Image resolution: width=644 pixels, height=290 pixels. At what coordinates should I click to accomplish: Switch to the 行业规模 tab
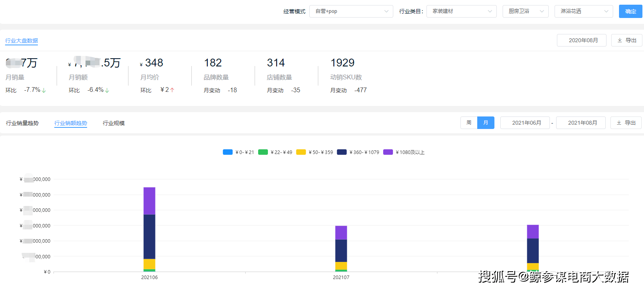pos(114,123)
